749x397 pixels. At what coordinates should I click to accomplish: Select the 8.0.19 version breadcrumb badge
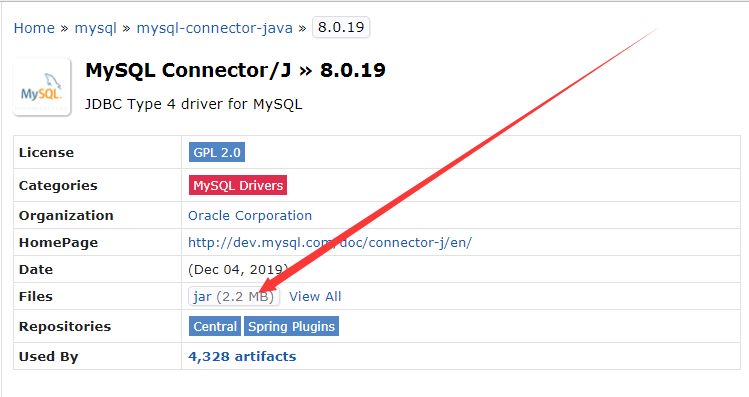(341, 27)
